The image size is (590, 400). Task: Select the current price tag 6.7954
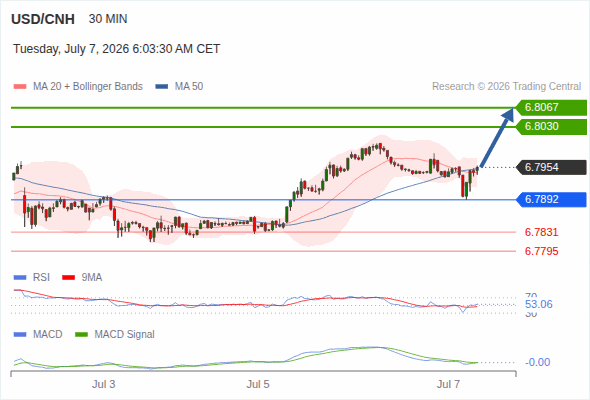[x=551, y=167]
